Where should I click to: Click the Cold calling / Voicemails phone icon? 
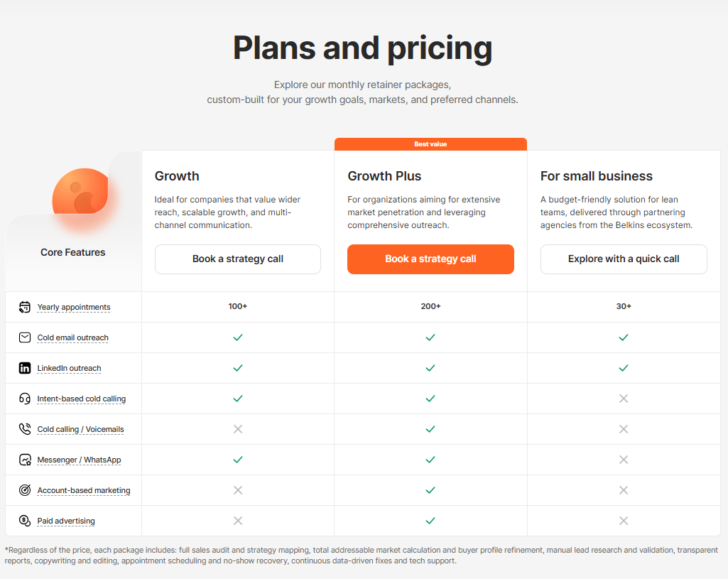point(25,429)
